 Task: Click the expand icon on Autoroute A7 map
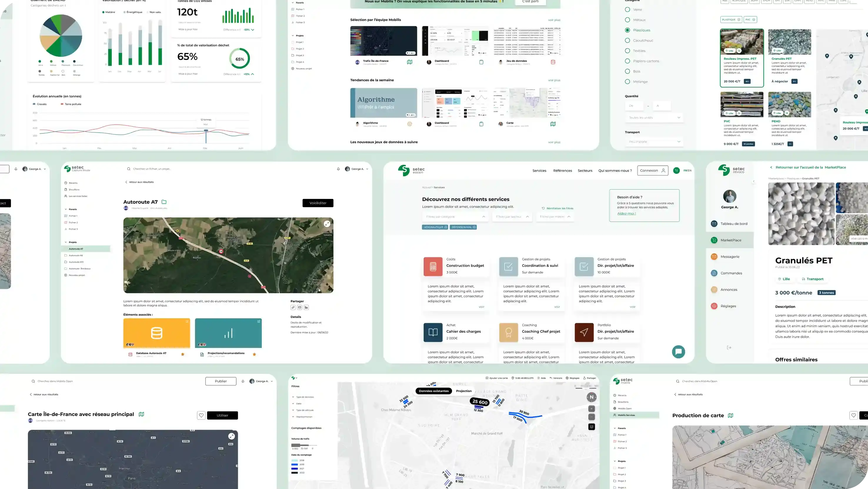pyautogui.click(x=327, y=224)
